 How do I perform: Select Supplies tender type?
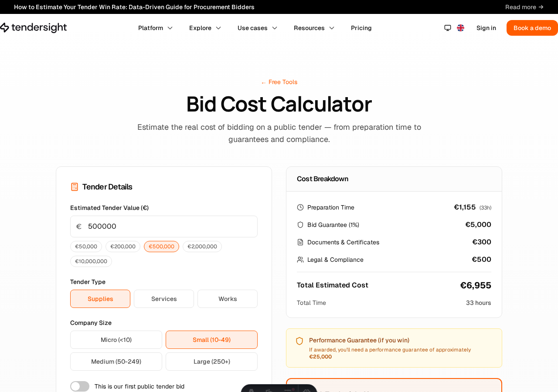click(100, 299)
